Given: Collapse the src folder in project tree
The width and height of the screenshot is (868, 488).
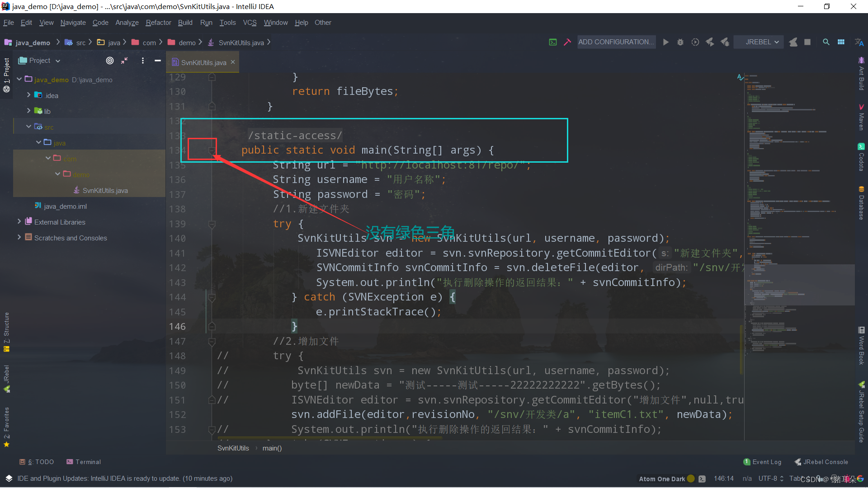Looking at the screenshot, I should click(28, 127).
